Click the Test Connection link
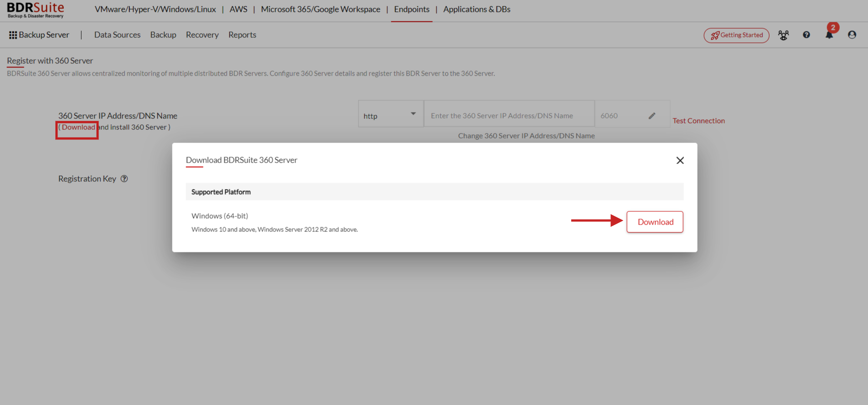 coord(698,121)
